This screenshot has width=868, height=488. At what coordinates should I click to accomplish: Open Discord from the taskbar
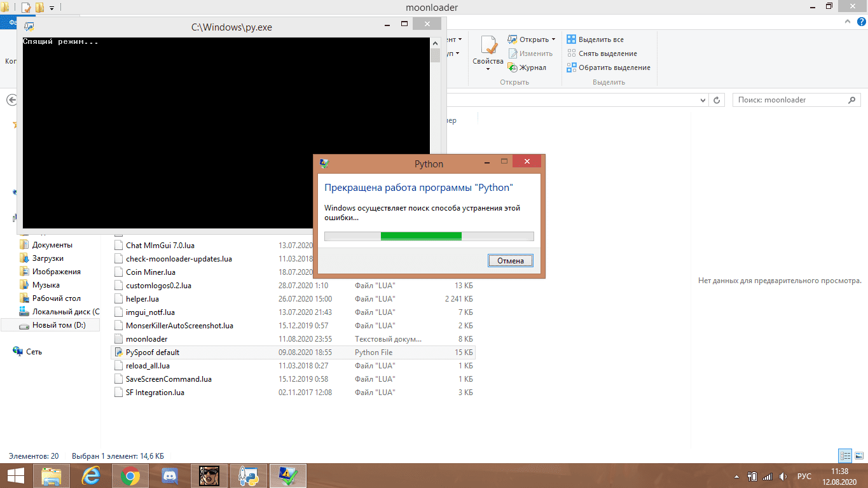click(170, 475)
